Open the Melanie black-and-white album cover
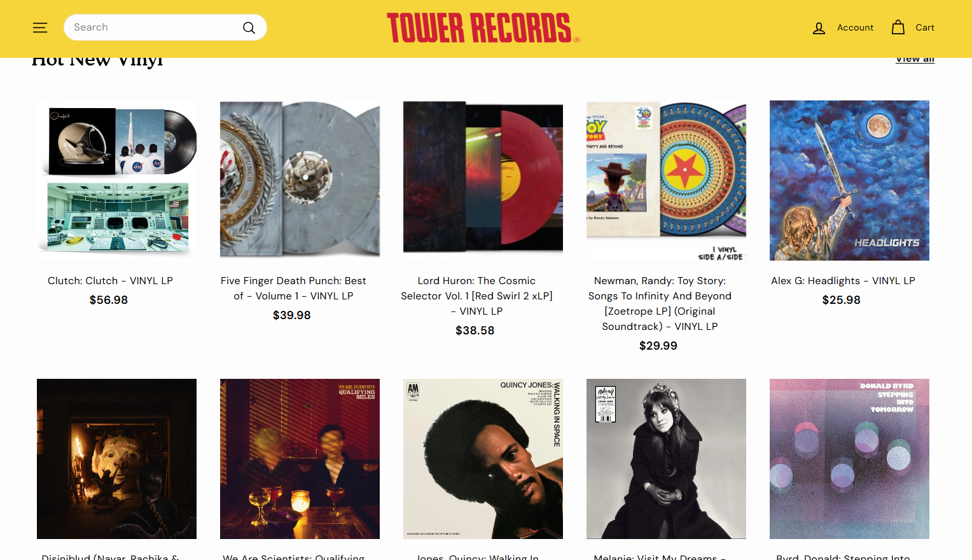Screen dimensions: 972x560 point(666,459)
